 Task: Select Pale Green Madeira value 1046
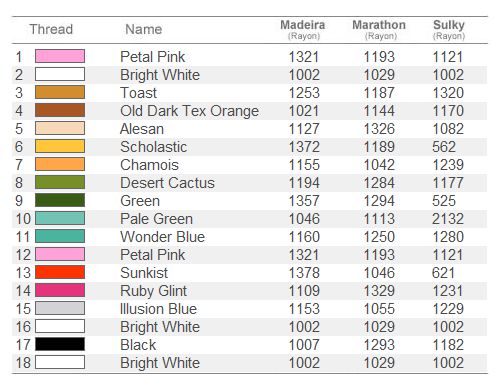(304, 219)
